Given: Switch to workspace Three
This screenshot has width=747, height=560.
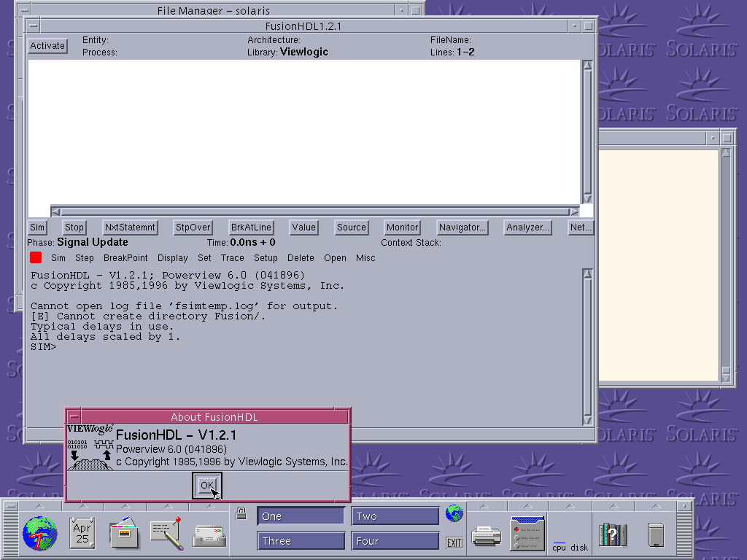Looking at the screenshot, I should 301,541.
